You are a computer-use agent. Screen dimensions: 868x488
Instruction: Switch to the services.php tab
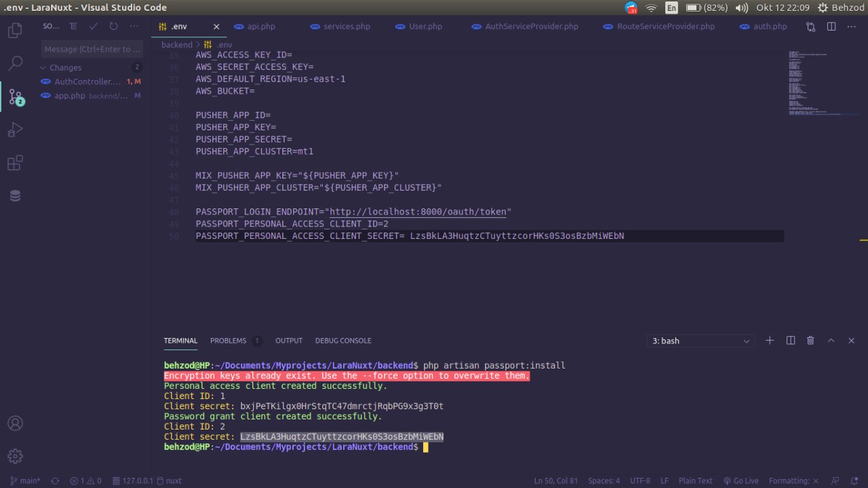(x=347, y=26)
